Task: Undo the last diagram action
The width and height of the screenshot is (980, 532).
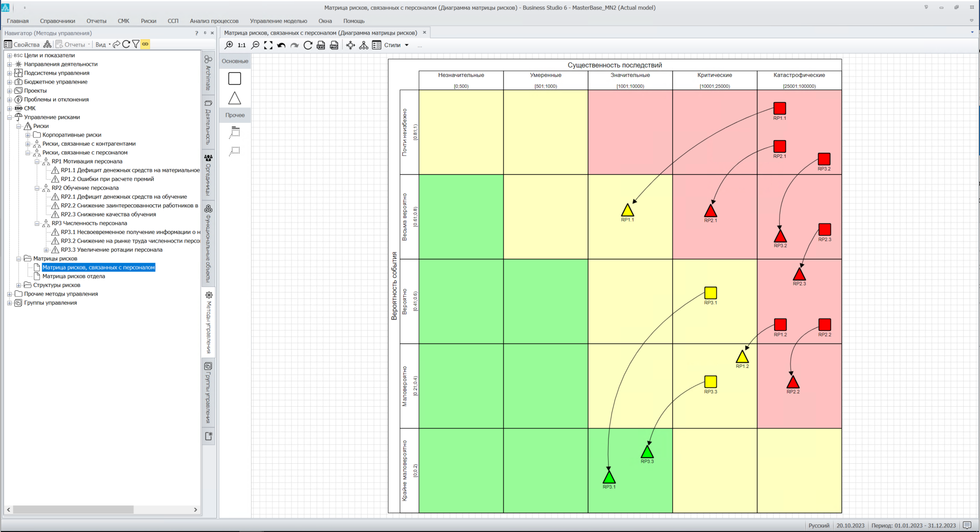Action: coord(281,45)
